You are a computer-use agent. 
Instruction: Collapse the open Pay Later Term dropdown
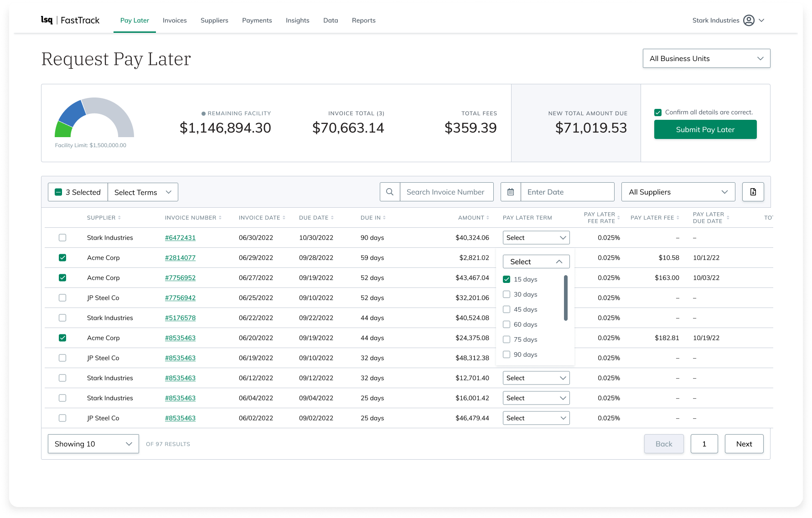point(536,262)
